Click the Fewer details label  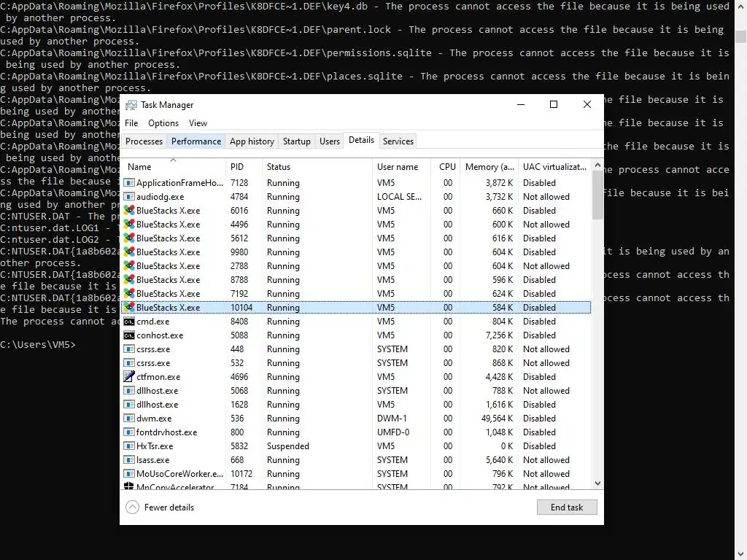click(169, 507)
